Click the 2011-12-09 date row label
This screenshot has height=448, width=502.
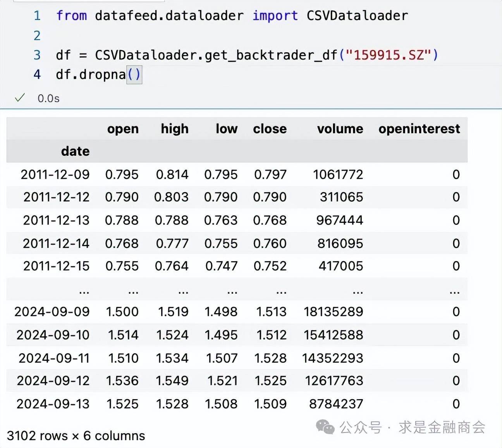click(55, 174)
